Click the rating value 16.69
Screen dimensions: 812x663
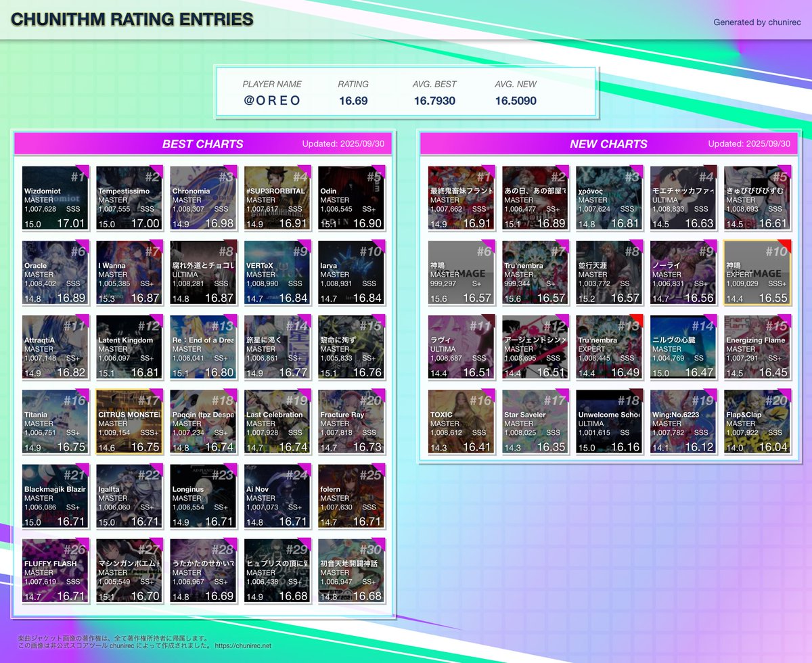coord(353,101)
